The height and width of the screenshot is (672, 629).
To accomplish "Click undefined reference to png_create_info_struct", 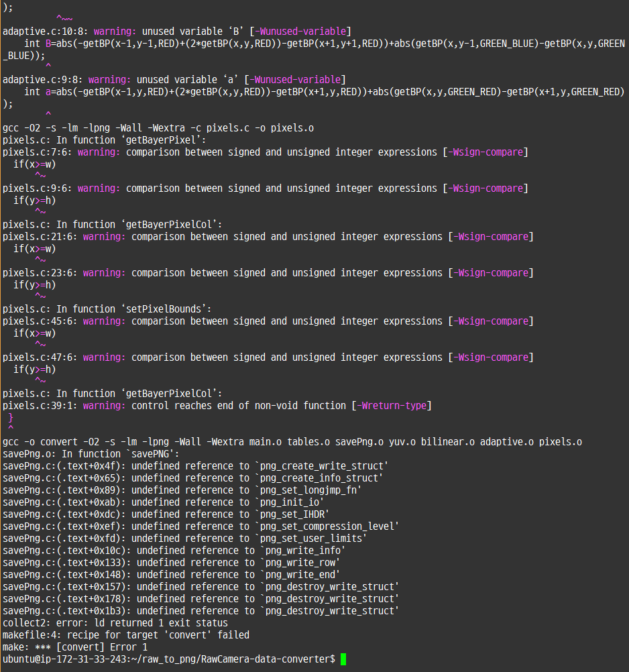I will point(193,478).
